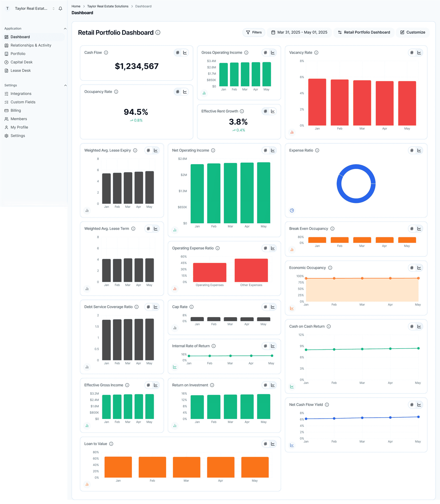The width and height of the screenshot is (440, 504).
Task: Click the info icon beside Cash Flow
Action: pos(106,53)
